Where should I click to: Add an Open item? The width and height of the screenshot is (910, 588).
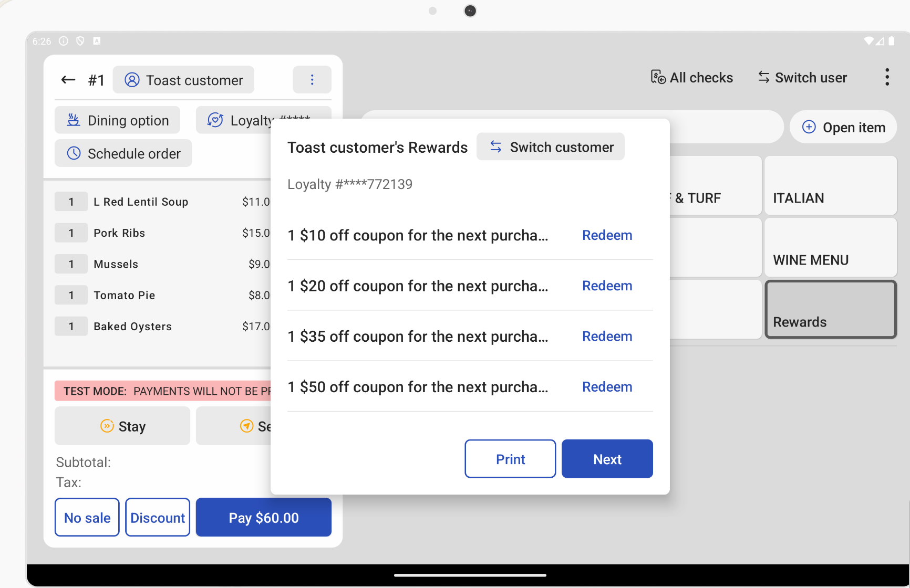coord(843,127)
